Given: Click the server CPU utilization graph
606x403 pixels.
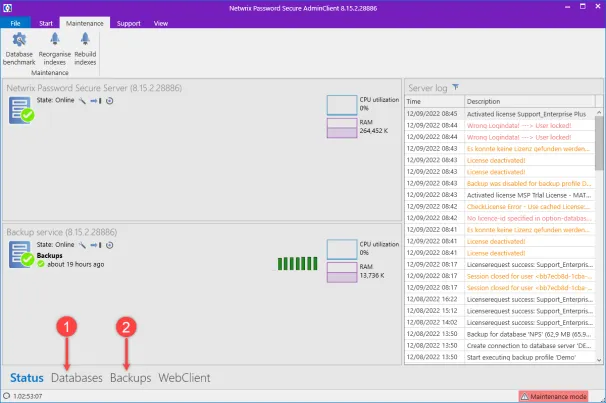Looking at the screenshot, I should (x=342, y=105).
